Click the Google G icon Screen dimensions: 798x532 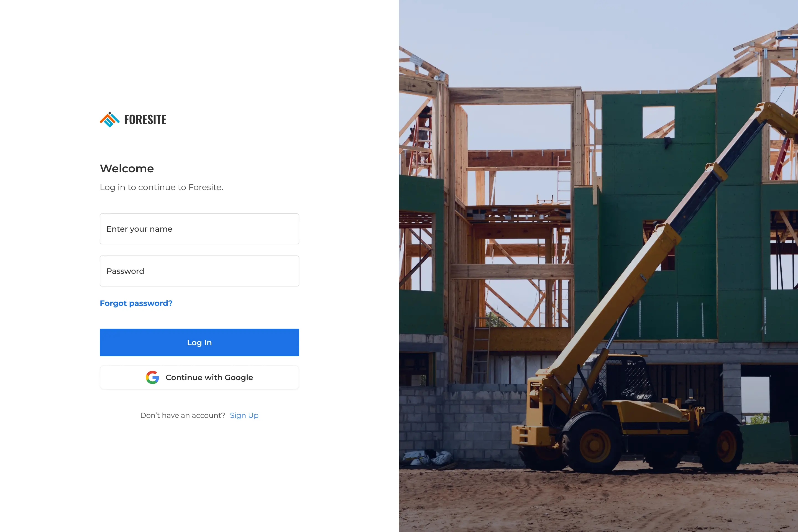click(152, 377)
